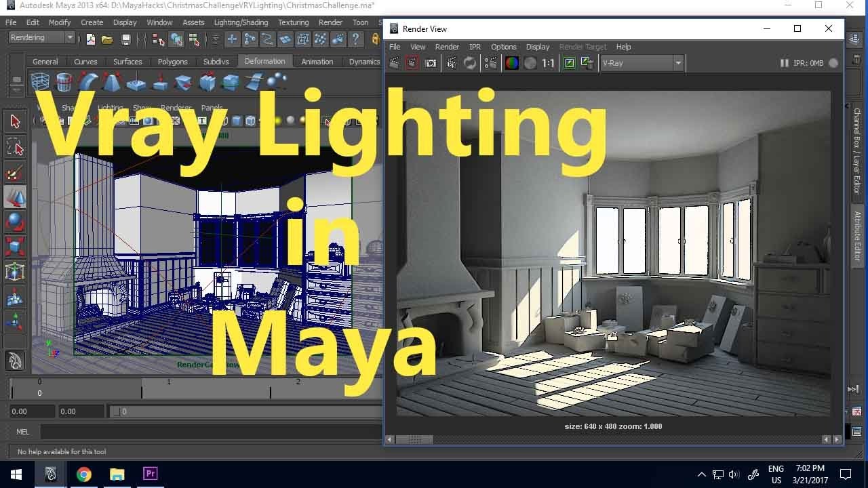Open the V-Ray renderer dropdown

pos(642,63)
